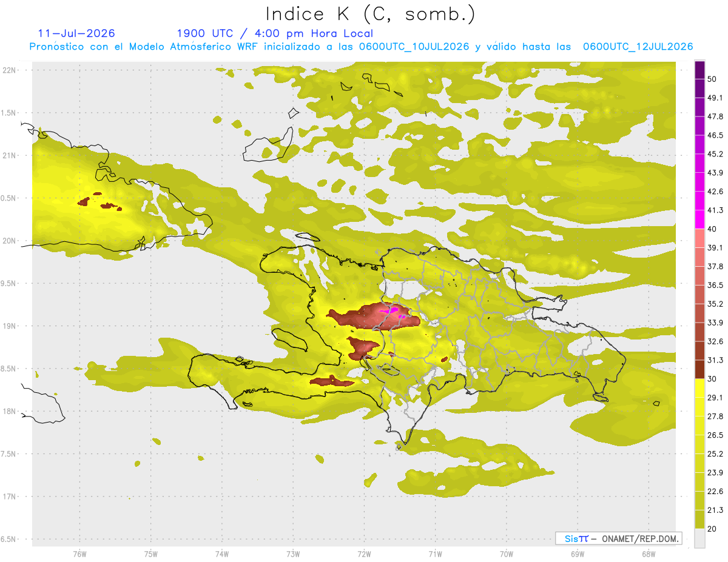Click the colorbar label "50"

click(713, 79)
